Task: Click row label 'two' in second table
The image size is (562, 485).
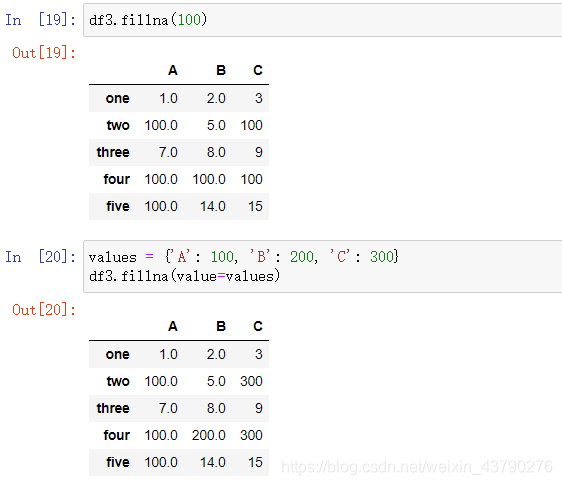Action: [118, 381]
